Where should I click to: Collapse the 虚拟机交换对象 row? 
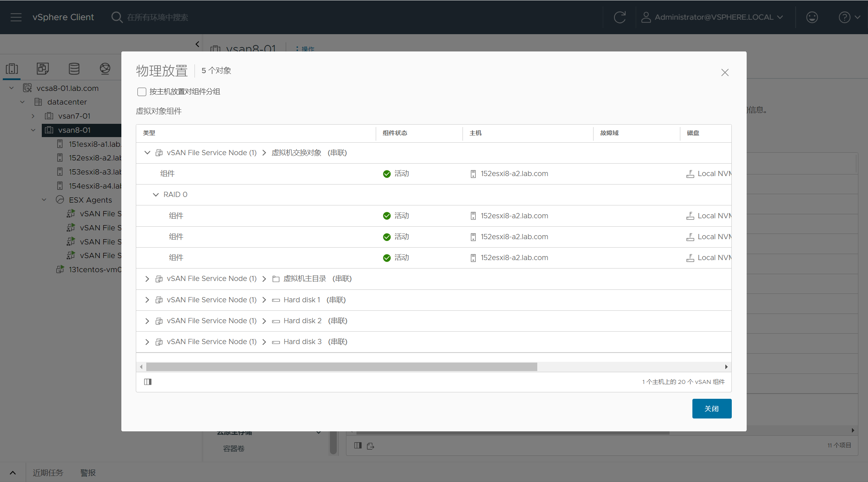click(x=147, y=153)
